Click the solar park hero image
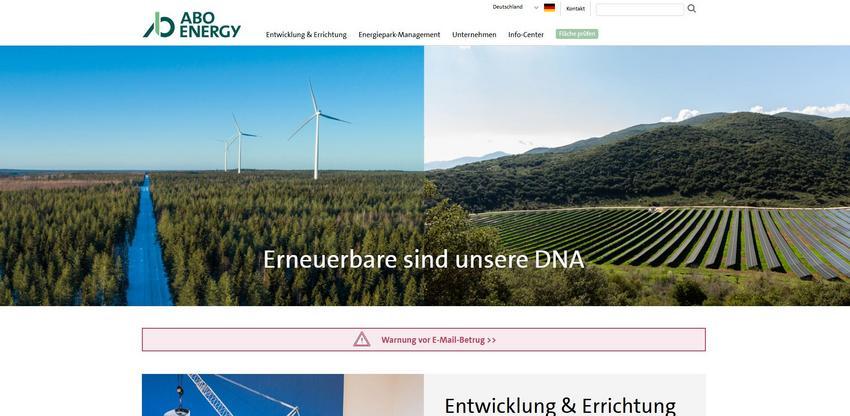Viewport: 850px width, 416px height. pos(637,176)
